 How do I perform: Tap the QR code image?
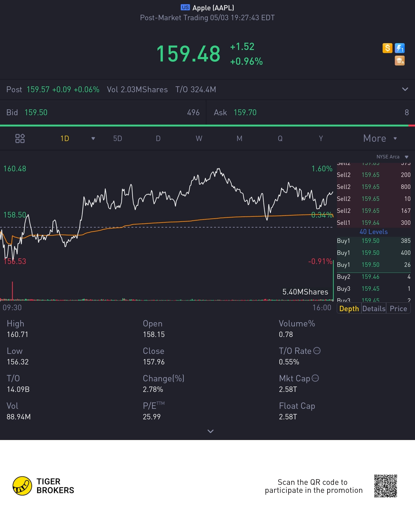tap(386, 486)
